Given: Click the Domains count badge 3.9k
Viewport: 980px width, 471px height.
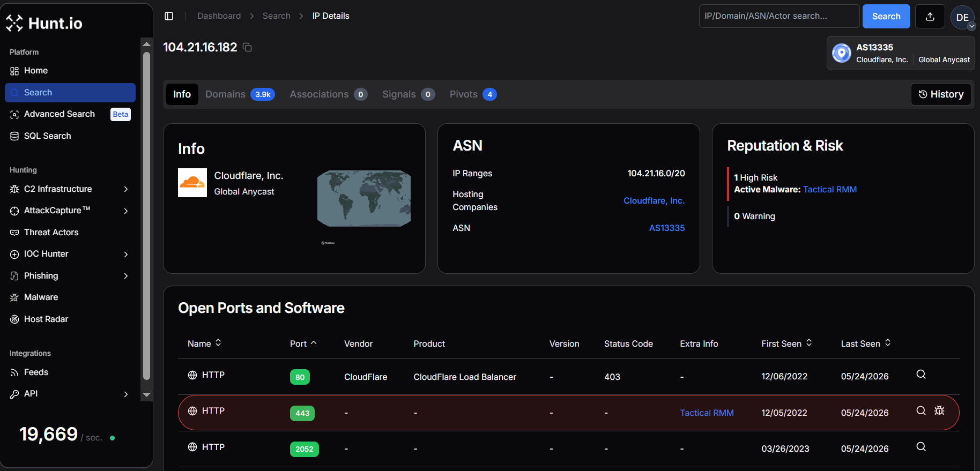Looking at the screenshot, I should 263,94.
